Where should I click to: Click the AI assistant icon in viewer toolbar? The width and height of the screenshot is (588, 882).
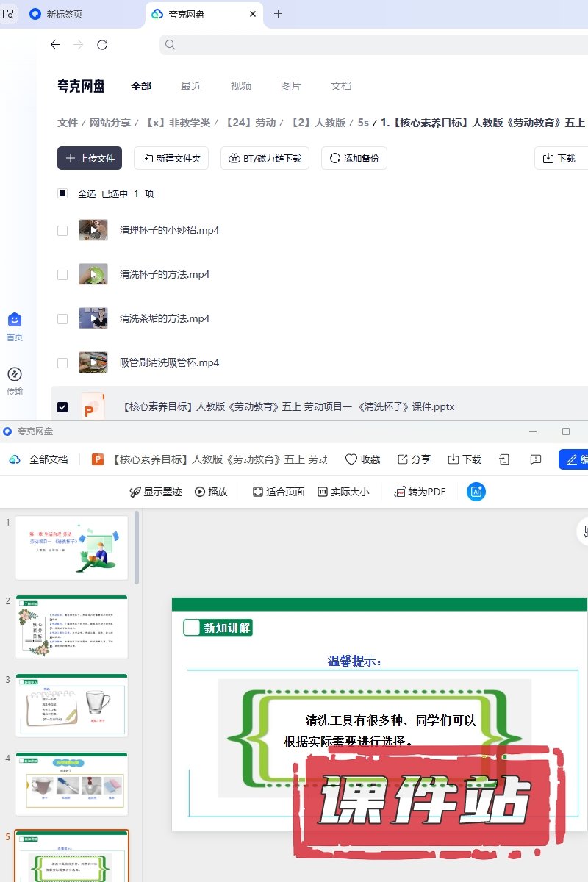pos(476,492)
